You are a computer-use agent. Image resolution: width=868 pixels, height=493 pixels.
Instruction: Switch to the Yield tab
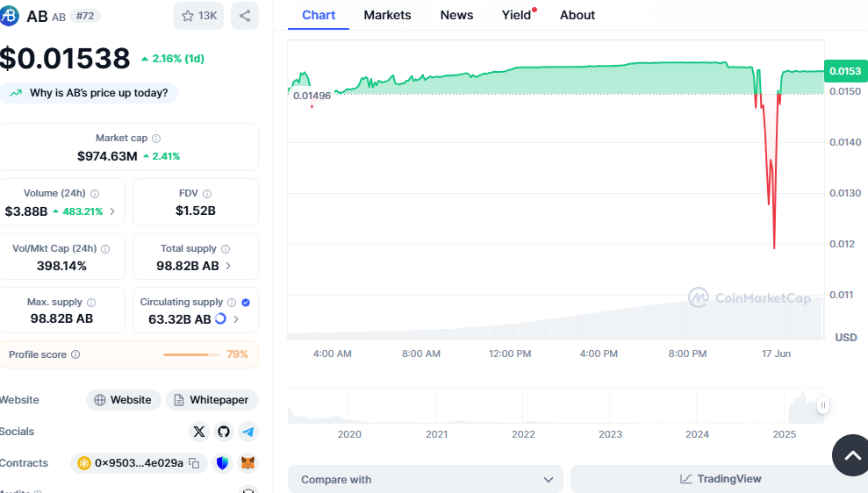coord(517,16)
